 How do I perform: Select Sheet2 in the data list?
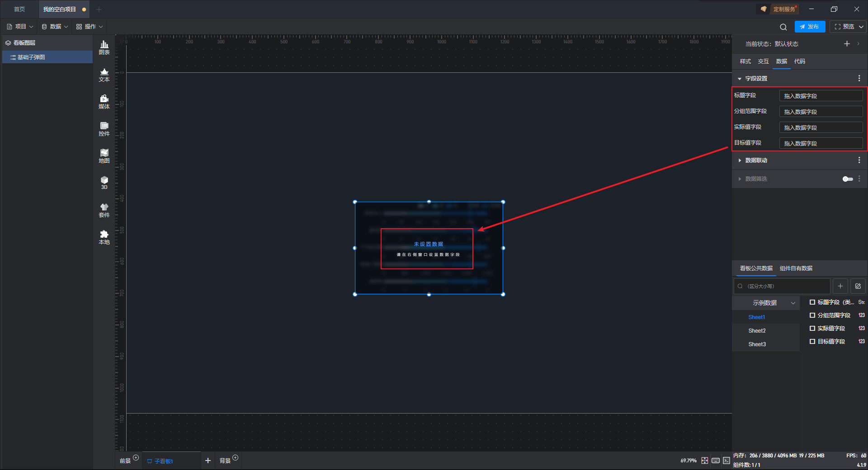point(757,331)
